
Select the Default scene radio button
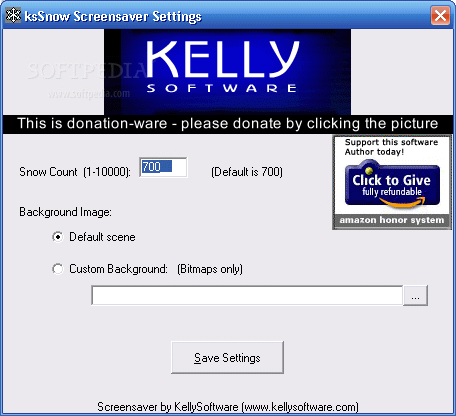[58, 237]
